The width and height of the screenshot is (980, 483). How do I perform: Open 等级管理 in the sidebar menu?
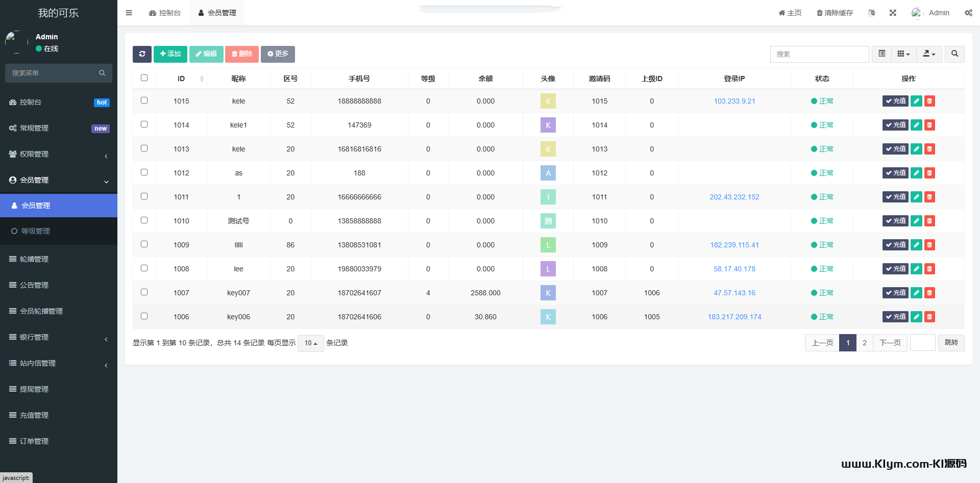(35, 231)
